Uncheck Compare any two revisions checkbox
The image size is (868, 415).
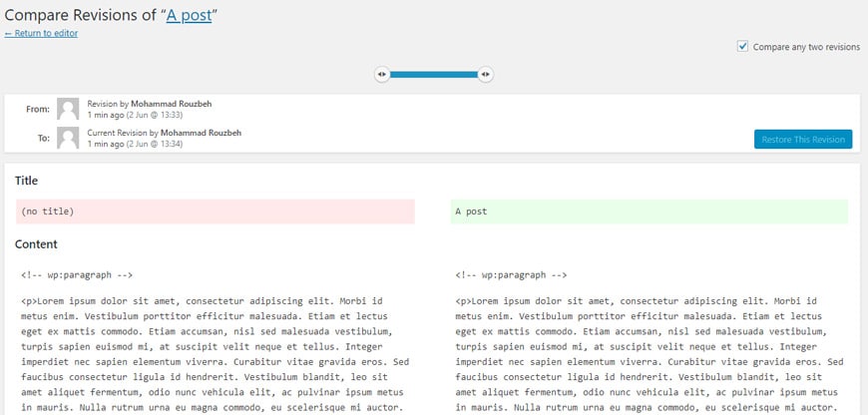pos(743,47)
